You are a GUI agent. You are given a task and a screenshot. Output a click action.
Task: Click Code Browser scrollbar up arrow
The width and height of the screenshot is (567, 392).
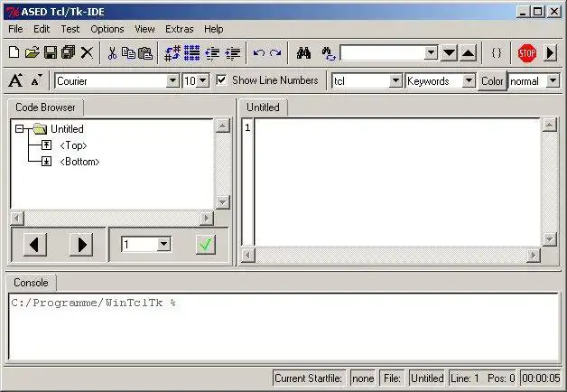pyautogui.click(x=223, y=126)
